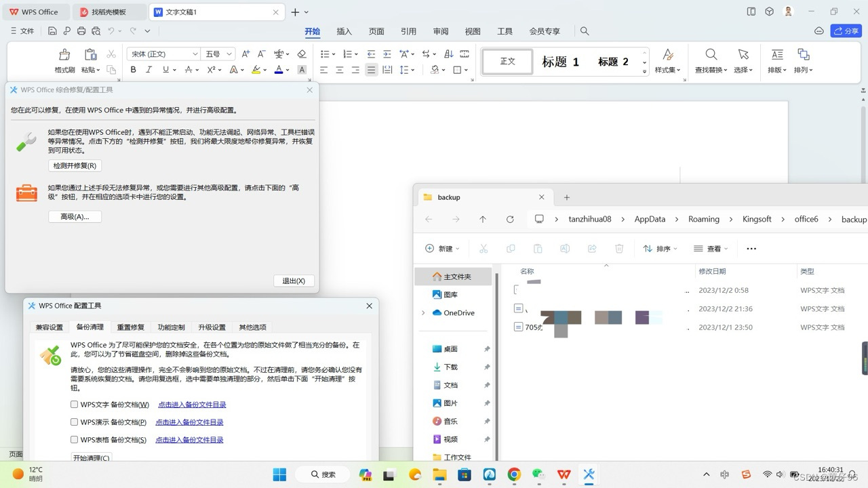Viewport: 868px width, 488px height.
Task: Click the Format Painter (格式刷) icon
Action: point(64,55)
